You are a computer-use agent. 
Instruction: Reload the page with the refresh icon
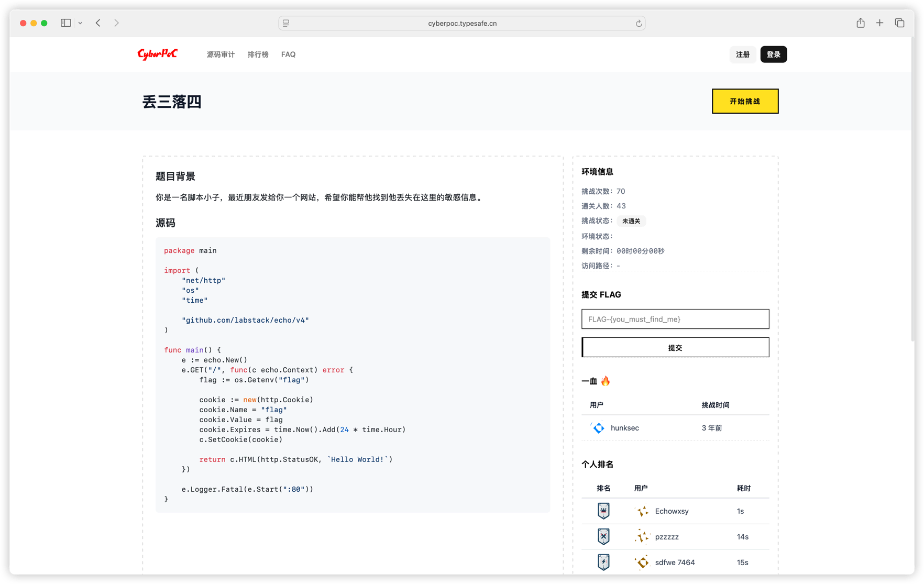[x=639, y=24]
